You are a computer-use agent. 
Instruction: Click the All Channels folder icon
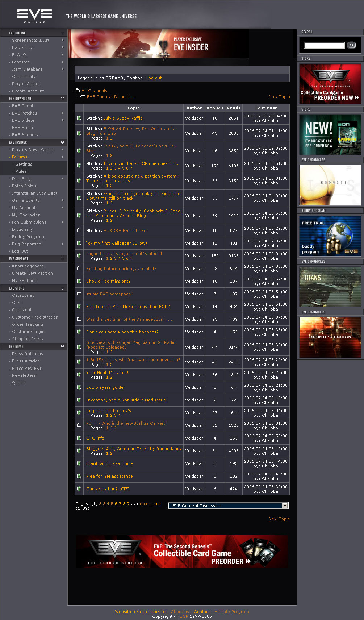click(x=77, y=91)
